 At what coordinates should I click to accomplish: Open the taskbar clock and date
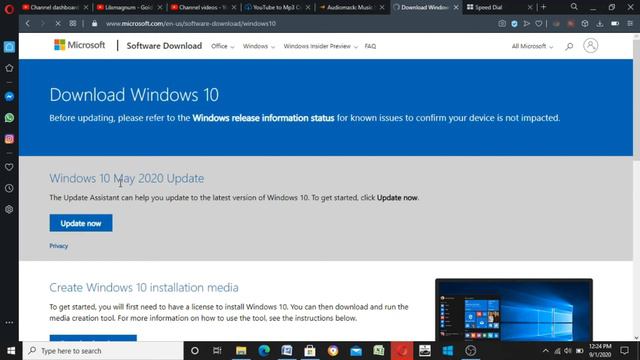(x=600, y=351)
